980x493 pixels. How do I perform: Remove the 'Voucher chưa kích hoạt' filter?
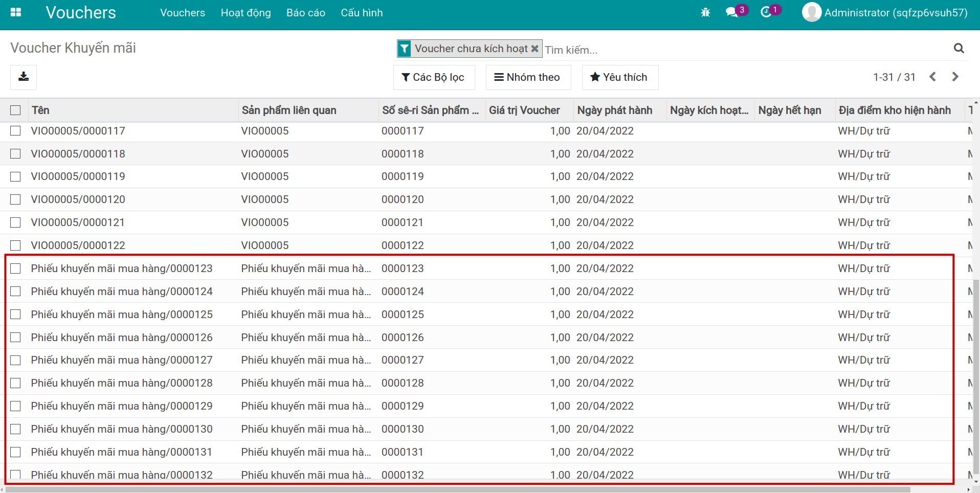coord(534,49)
